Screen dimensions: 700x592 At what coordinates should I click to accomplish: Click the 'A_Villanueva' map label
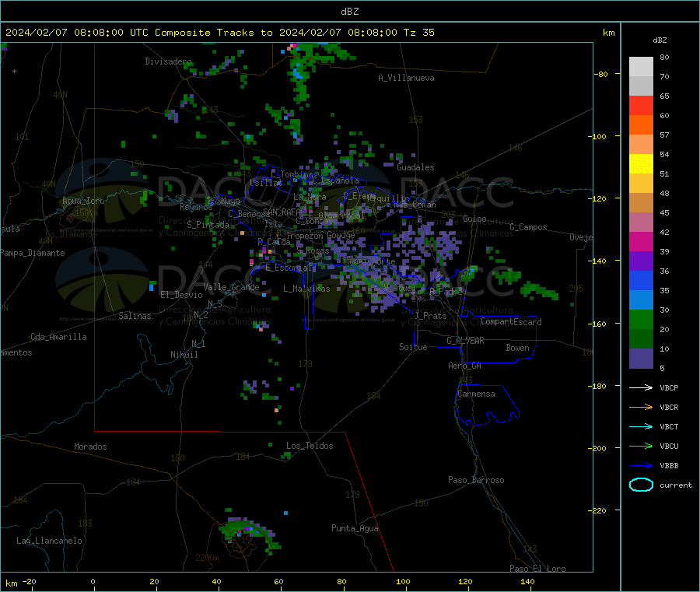406,78
